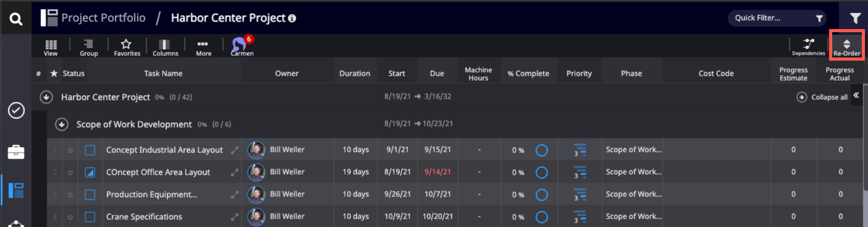
Task: Click the Re-Order tool
Action: point(846,48)
